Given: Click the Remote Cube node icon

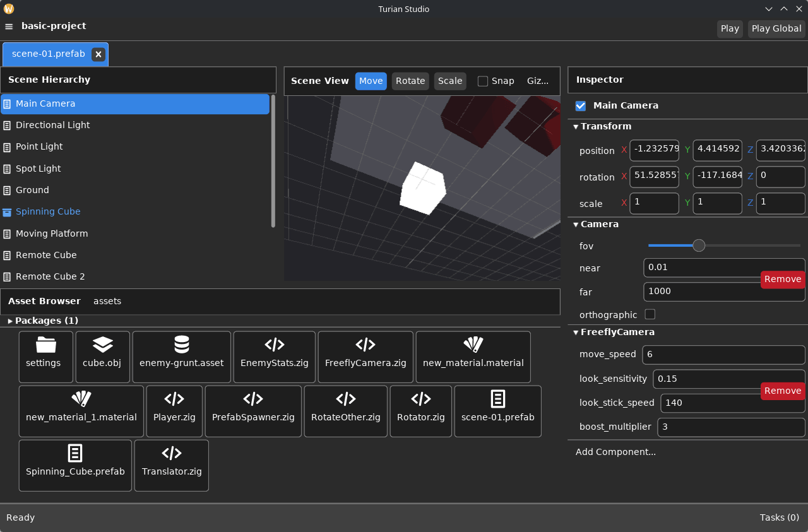Looking at the screenshot, I should (8, 256).
